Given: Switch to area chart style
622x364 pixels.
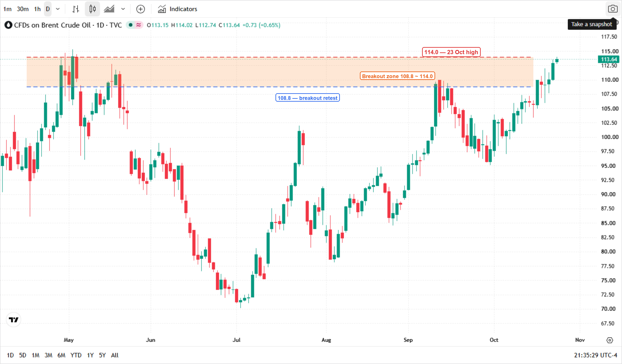Looking at the screenshot, I should pos(109,9).
